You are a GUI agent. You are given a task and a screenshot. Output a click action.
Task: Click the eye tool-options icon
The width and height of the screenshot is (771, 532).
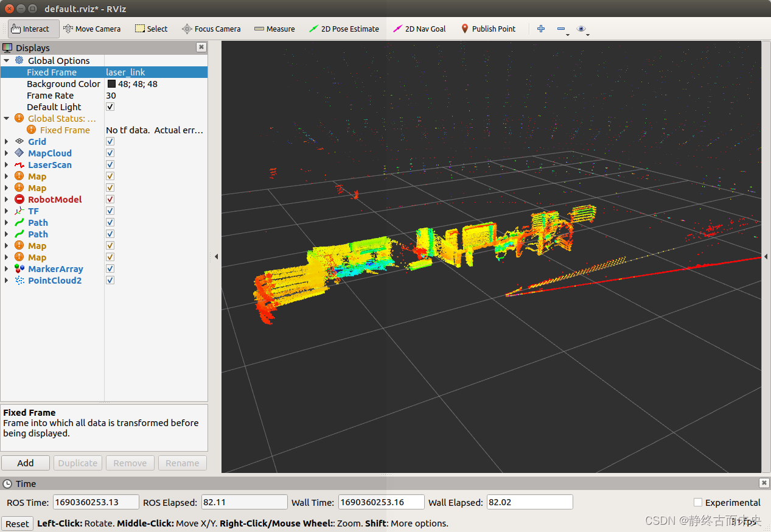point(581,29)
